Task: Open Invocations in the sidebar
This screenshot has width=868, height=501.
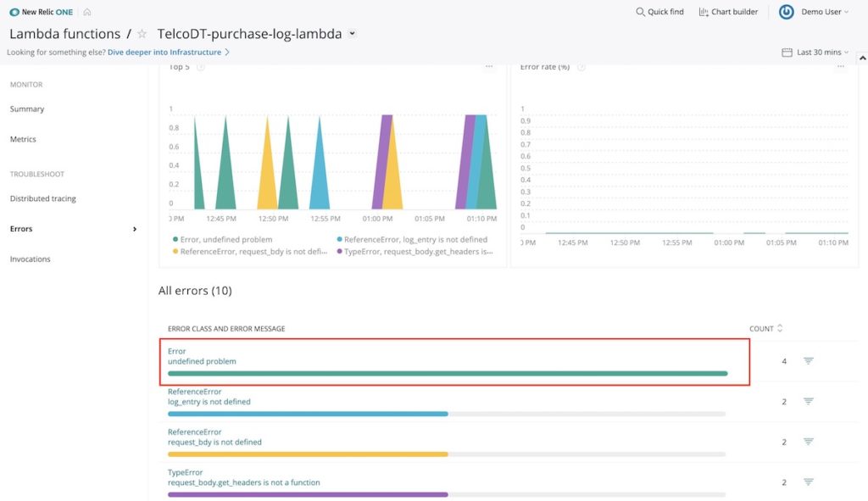Action: pos(30,259)
